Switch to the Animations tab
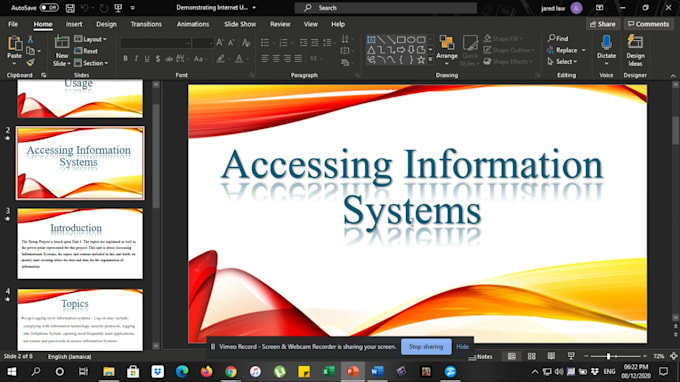The image size is (680, 382). (x=193, y=24)
